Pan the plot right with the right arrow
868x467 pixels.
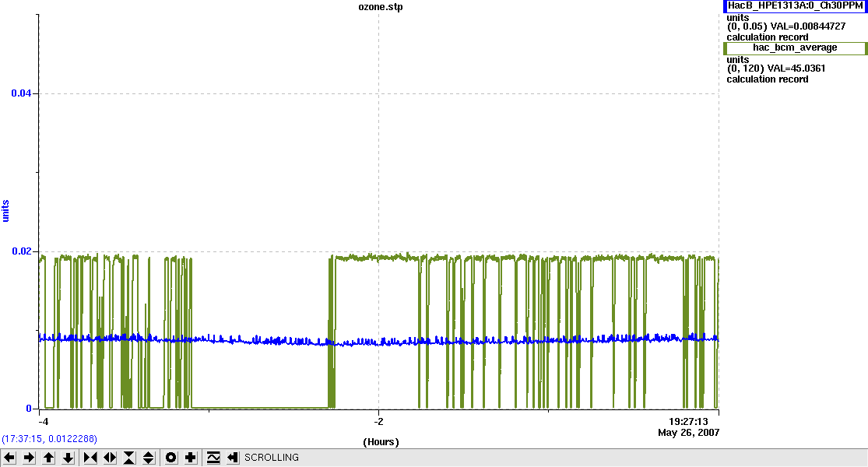[x=30, y=458]
